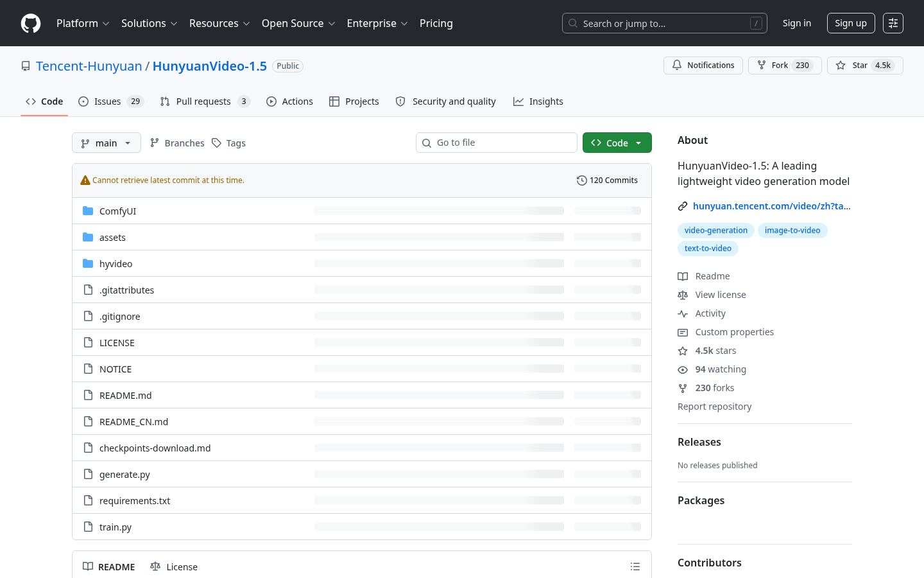The width and height of the screenshot is (924, 578).
Task: Click the Go to file field
Action: (497, 143)
